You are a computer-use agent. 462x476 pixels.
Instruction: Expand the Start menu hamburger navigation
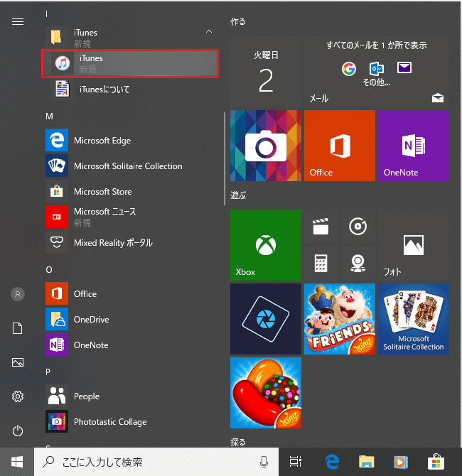click(x=18, y=21)
